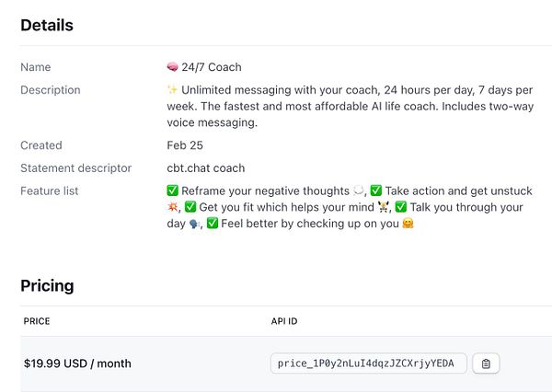Click the checkmark before Take action
This screenshot has height=392, width=552.
point(375,191)
